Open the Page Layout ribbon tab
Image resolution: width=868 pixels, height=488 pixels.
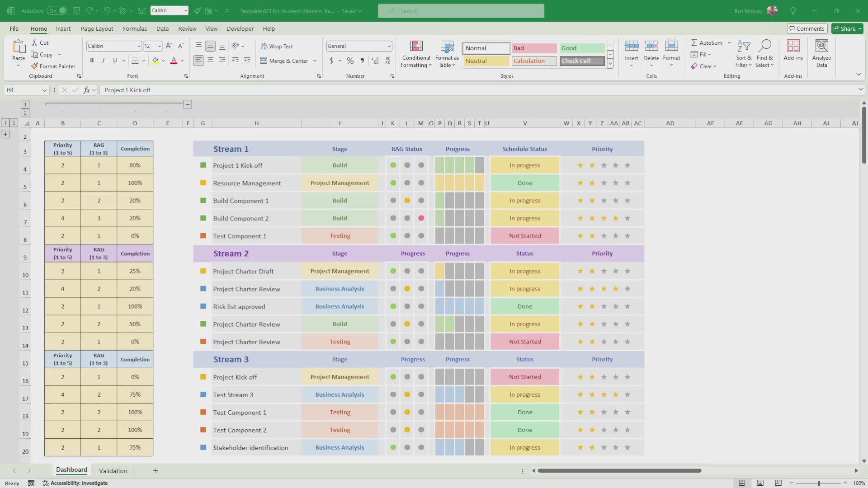[x=97, y=28]
